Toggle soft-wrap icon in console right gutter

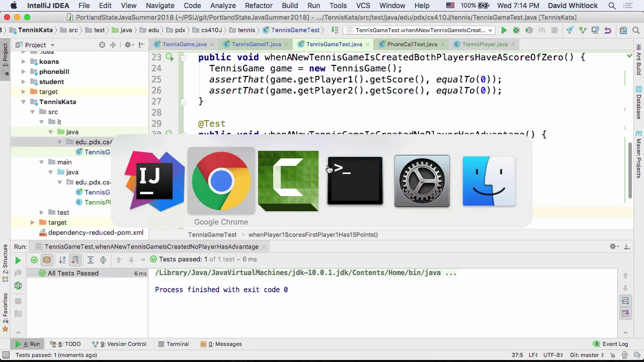(625, 301)
